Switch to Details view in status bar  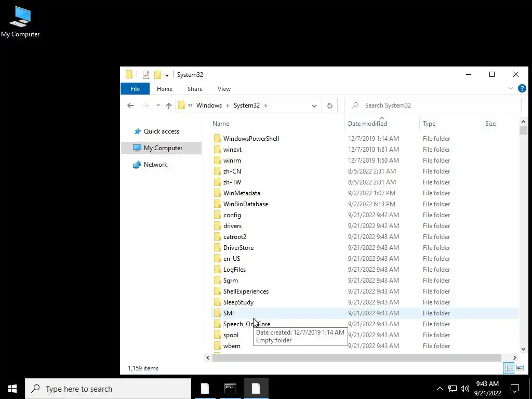tap(509, 368)
